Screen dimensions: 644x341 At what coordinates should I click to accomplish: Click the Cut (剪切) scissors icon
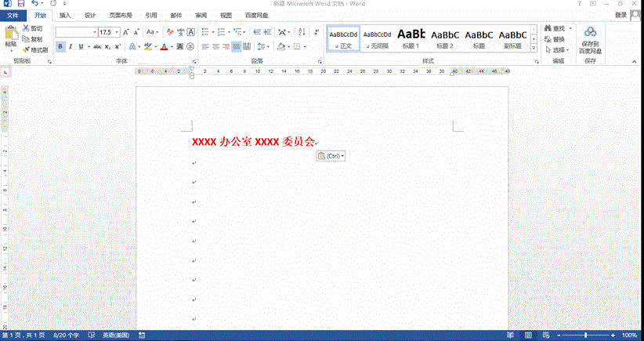pyautogui.click(x=26, y=28)
